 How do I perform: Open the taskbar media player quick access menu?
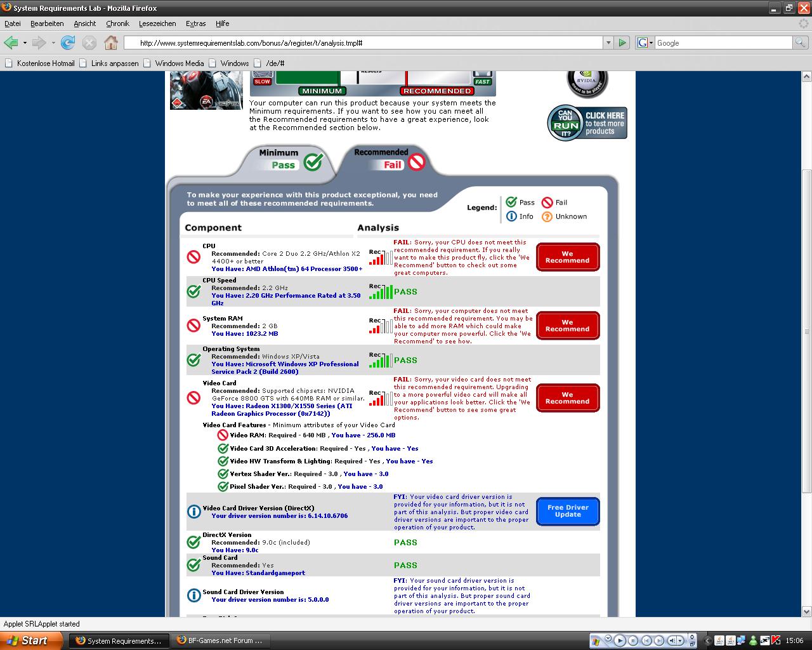click(x=608, y=638)
